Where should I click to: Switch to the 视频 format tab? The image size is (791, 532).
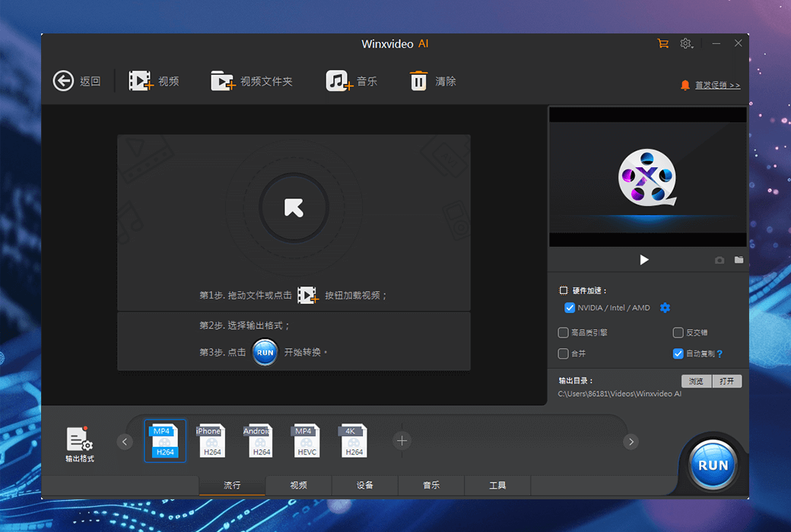tap(299, 485)
